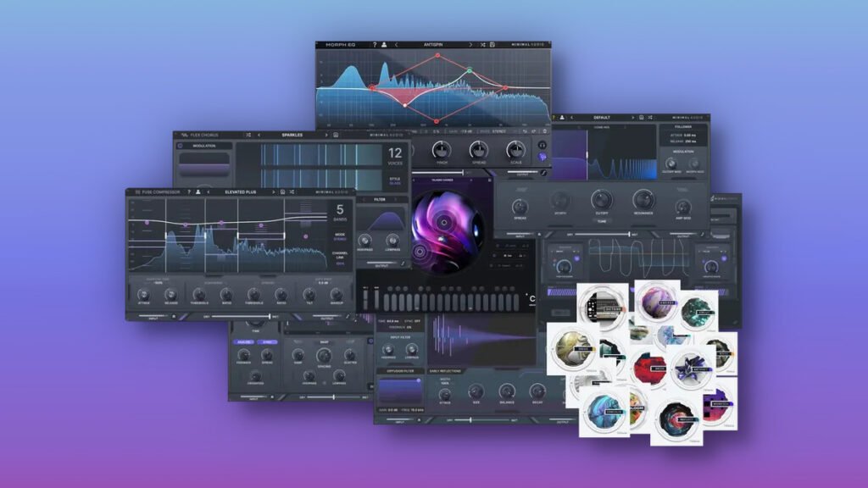
Task: Click the save preset icon on Flex Chorus
Action: (336, 135)
